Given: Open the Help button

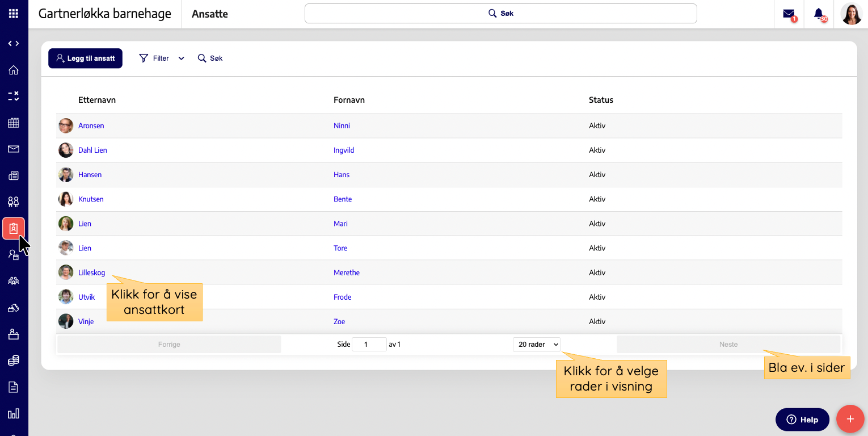Looking at the screenshot, I should [802, 420].
